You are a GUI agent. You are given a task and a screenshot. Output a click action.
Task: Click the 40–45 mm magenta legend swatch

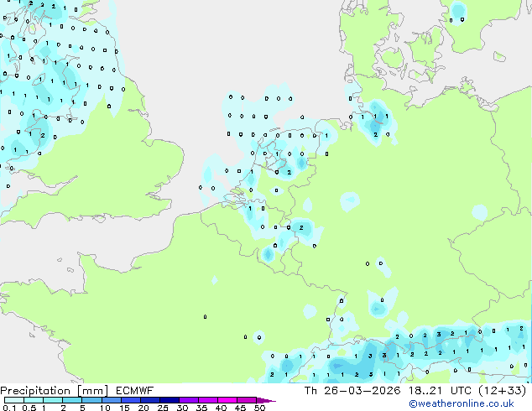pyautogui.click(x=227, y=400)
